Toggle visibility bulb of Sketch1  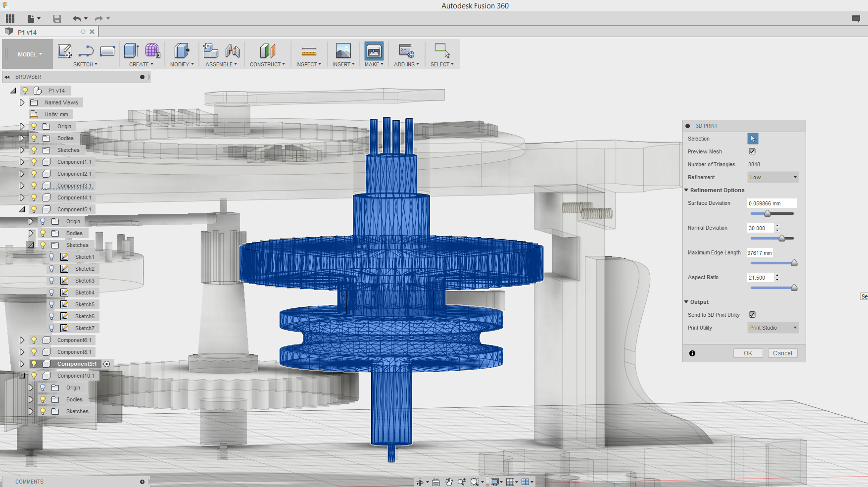[51, 257]
